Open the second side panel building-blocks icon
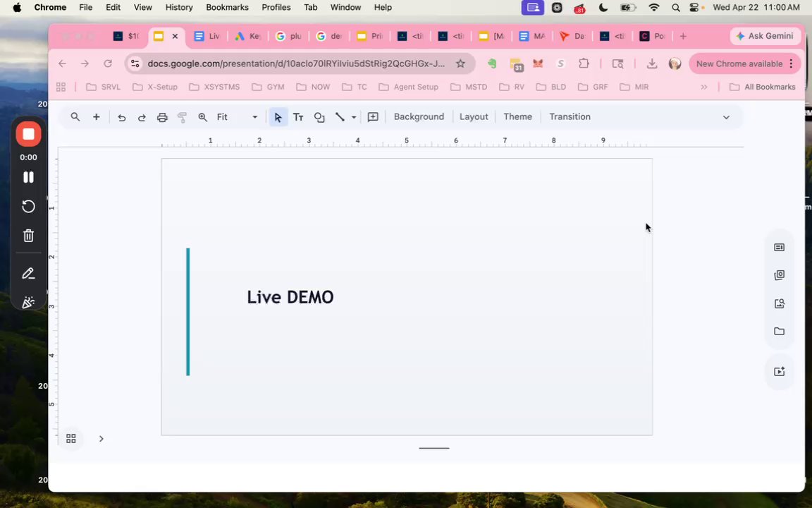Viewport: 812px width, 508px height. click(779, 275)
